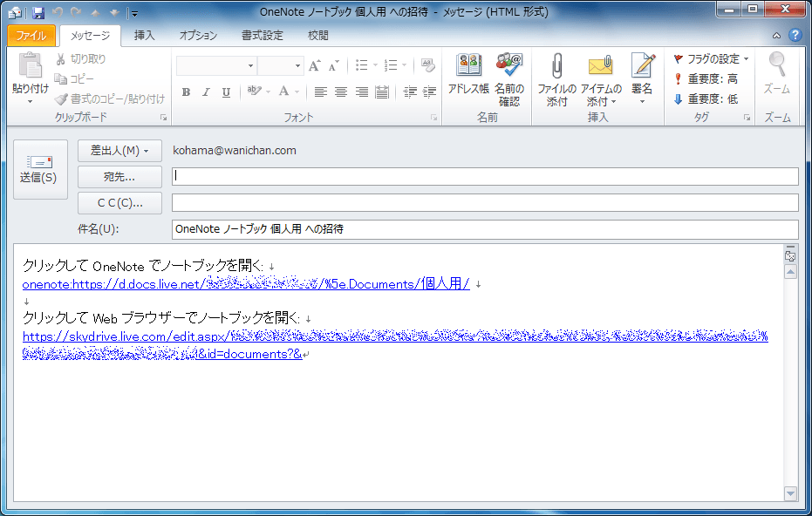Click 切り取り cut command

(81, 59)
